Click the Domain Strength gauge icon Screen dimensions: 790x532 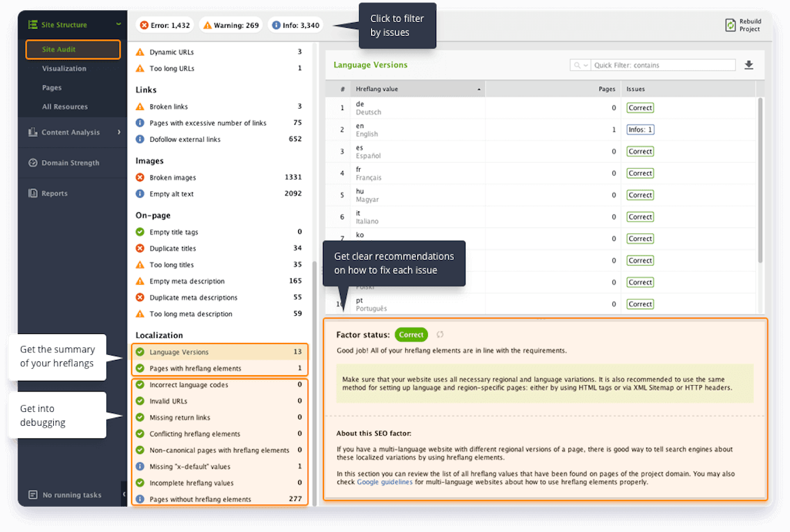[33, 163]
